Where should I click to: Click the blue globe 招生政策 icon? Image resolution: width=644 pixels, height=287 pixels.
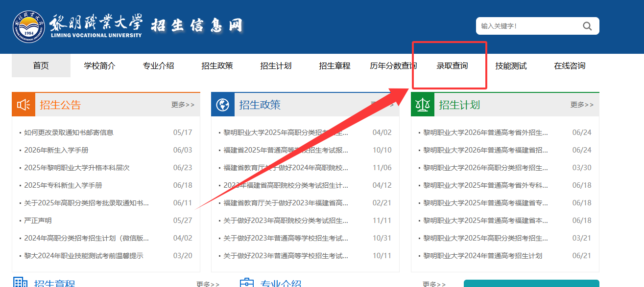click(223, 105)
